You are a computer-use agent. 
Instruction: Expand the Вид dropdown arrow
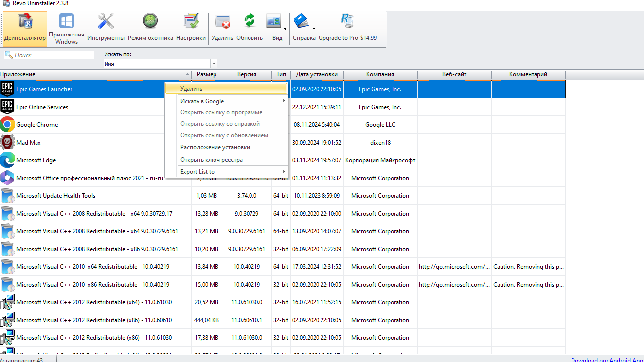(285, 29)
